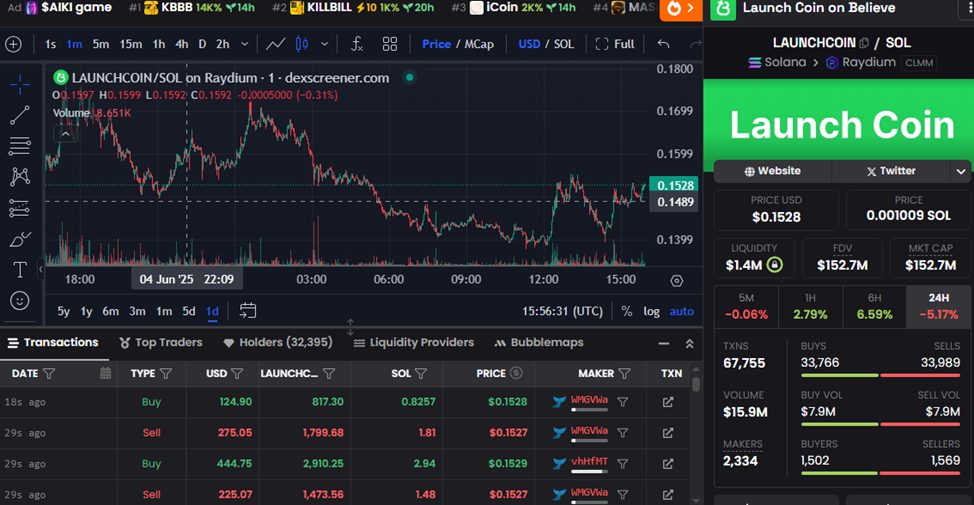Open the chart type dropdown arrow
The width and height of the screenshot is (974, 505).
[324, 44]
